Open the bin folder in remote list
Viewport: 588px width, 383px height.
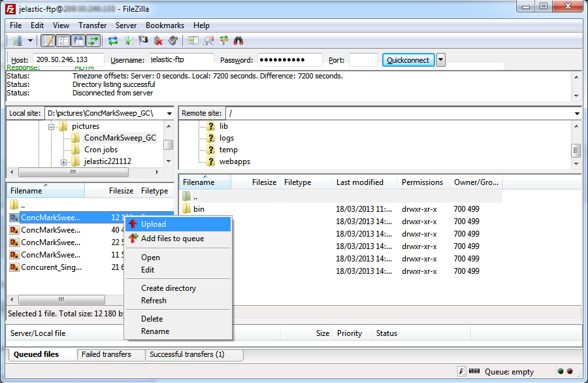[199, 209]
